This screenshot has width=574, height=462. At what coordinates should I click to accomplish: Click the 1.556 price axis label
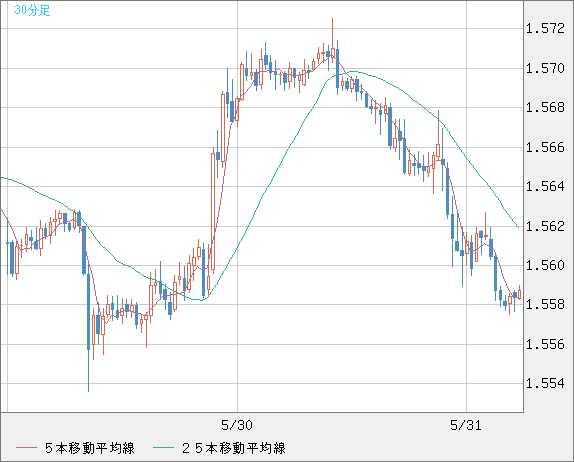click(545, 344)
